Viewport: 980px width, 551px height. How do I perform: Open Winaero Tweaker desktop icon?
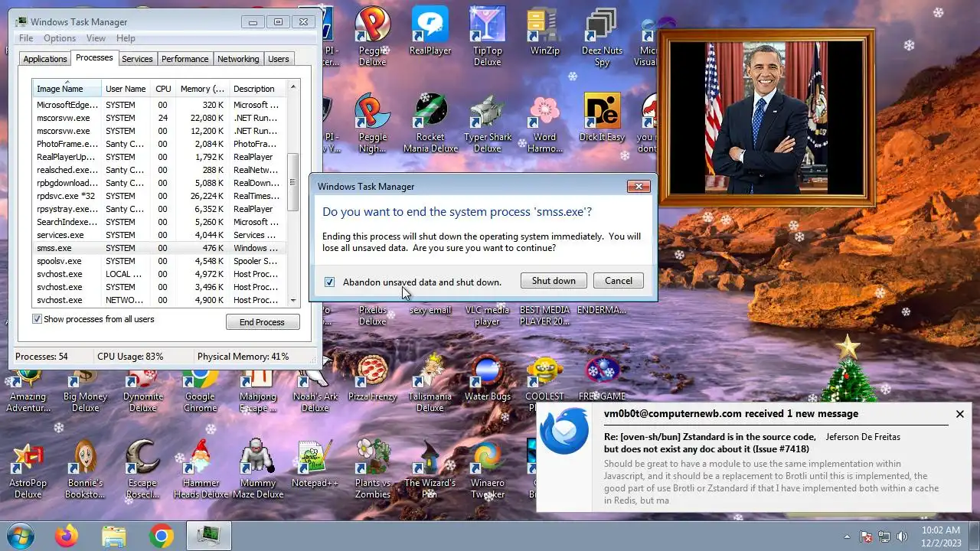tap(487, 471)
